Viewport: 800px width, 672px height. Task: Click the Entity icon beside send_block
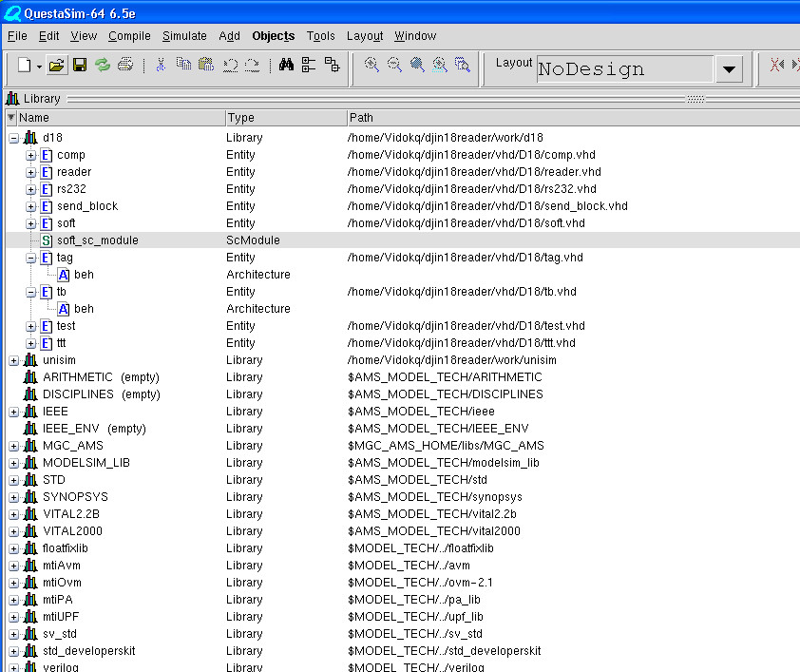(x=47, y=206)
